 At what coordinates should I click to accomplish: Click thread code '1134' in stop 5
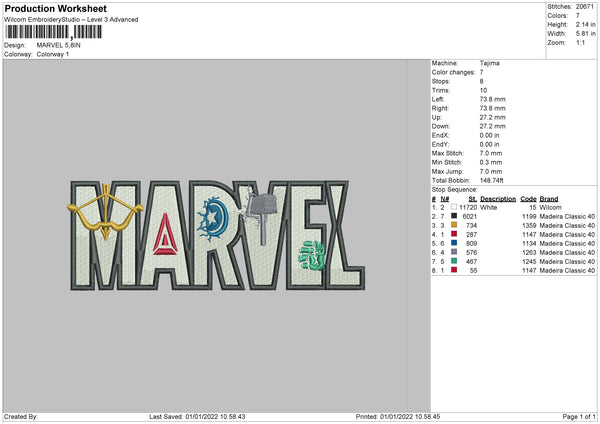529,243
